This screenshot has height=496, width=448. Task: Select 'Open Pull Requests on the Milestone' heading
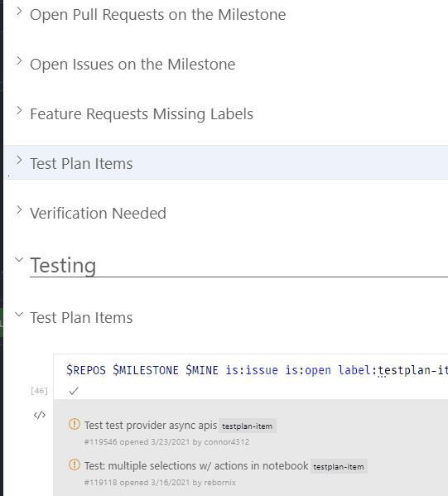pyautogui.click(x=158, y=15)
